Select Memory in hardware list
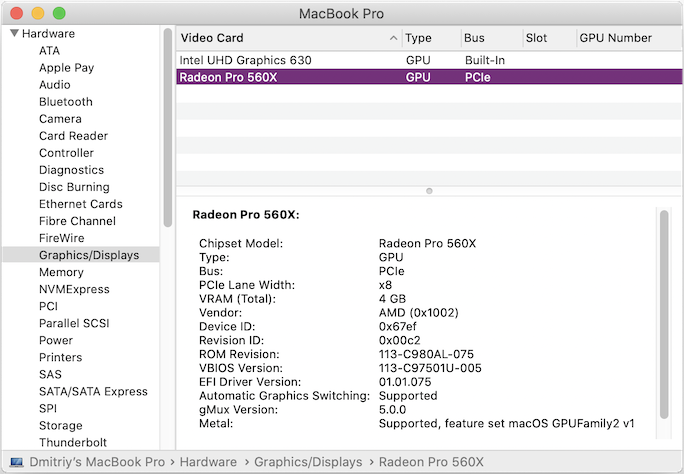 click(61, 272)
